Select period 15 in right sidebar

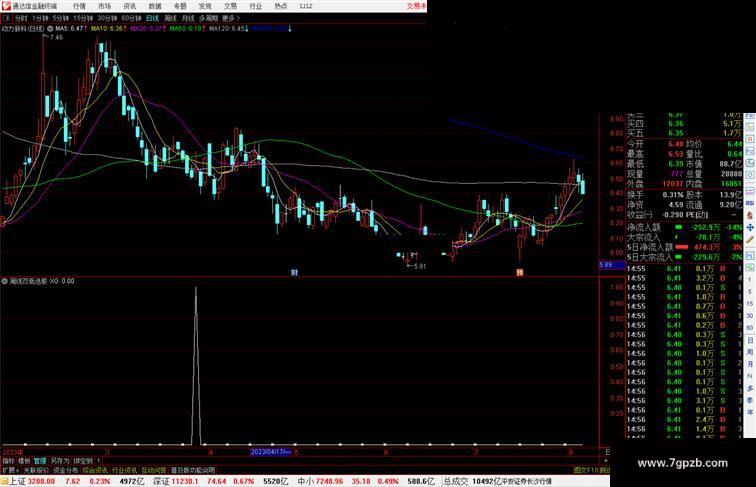tap(750, 304)
